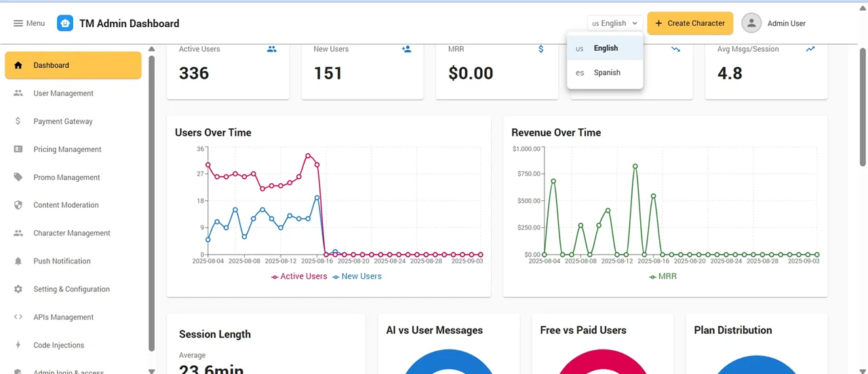Click the MRR dollar sign icon

(540, 50)
